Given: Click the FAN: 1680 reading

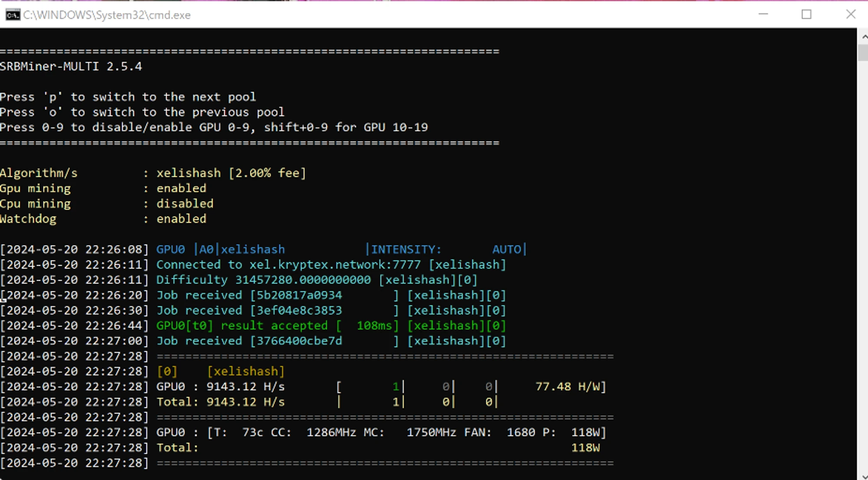Looking at the screenshot, I should tap(500, 433).
